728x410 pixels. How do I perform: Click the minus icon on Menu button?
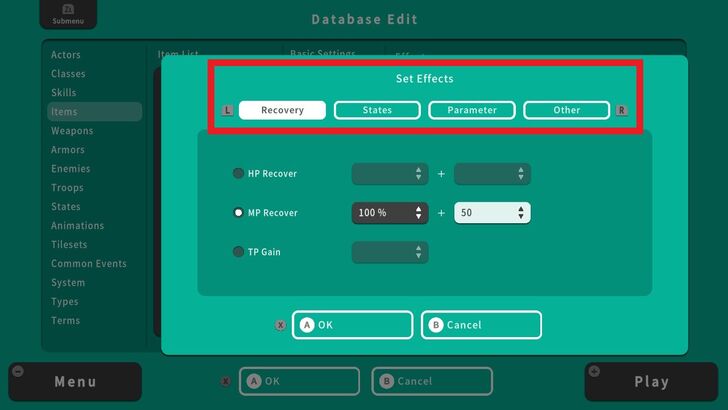pyautogui.click(x=17, y=371)
